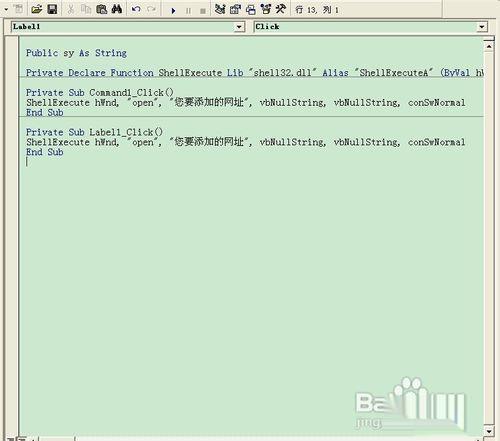Viewport: 500px width, 441px height.
Task: Click 'conSwNormal' in the Command1_Click procedure
Action: click(437, 103)
